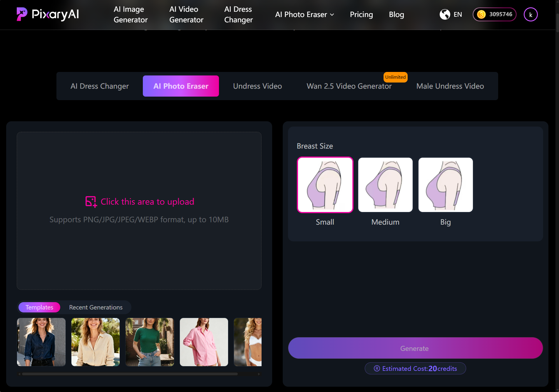Open the EN language selector
Viewport: 559px width, 392px height.
(458, 14)
